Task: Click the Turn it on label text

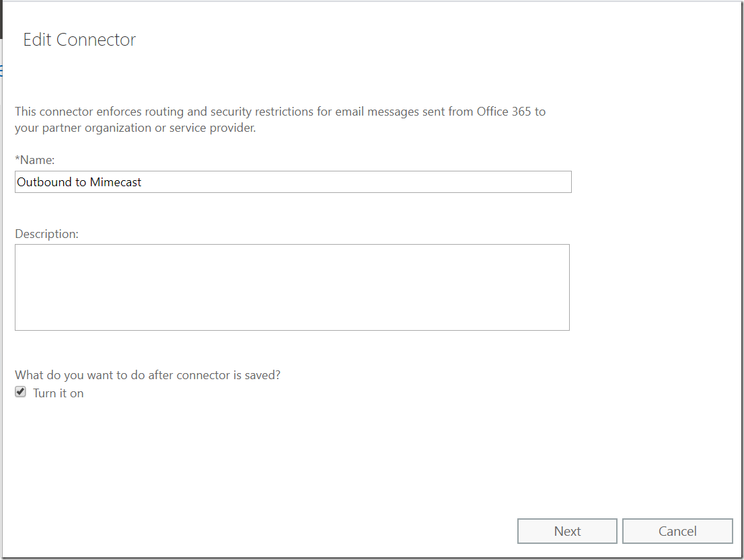Action: (x=59, y=393)
